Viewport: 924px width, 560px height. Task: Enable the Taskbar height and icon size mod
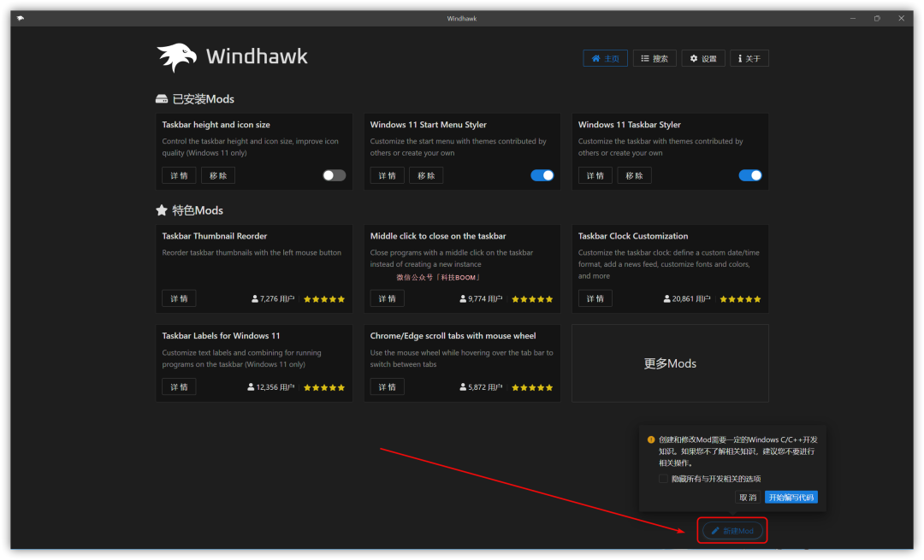point(335,175)
